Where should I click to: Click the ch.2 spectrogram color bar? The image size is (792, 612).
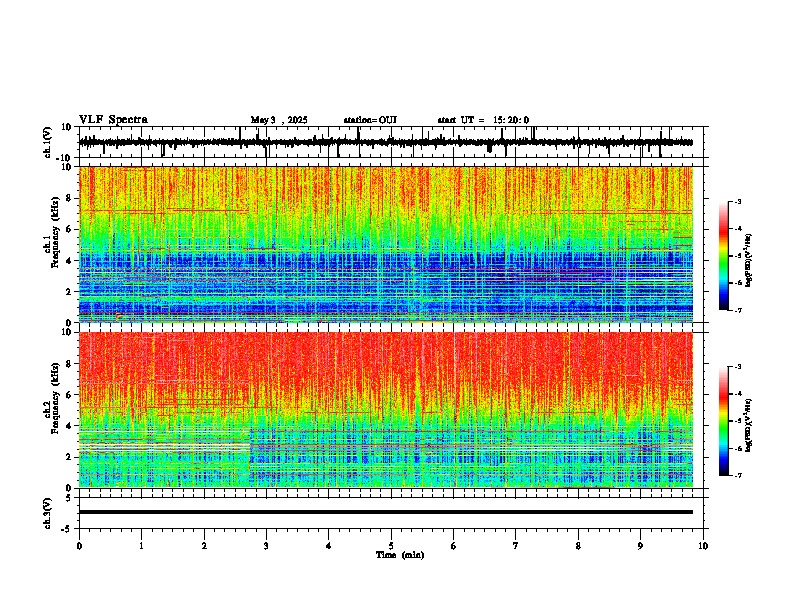click(724, 421)
